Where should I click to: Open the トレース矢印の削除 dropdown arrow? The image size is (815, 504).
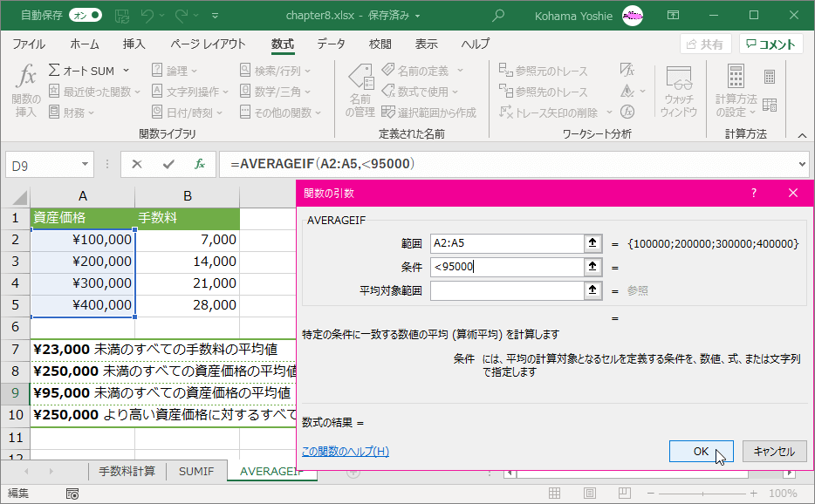(609, 112)
